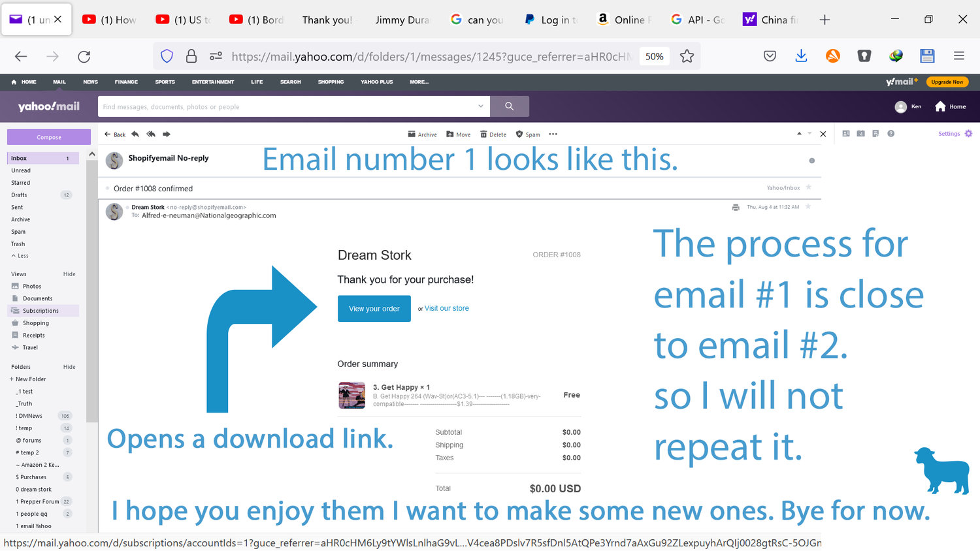Image resolution: width=980 pixels, height=551 pixels.
Task: Click the purple search magnifier button
Action: pos(509,106)
